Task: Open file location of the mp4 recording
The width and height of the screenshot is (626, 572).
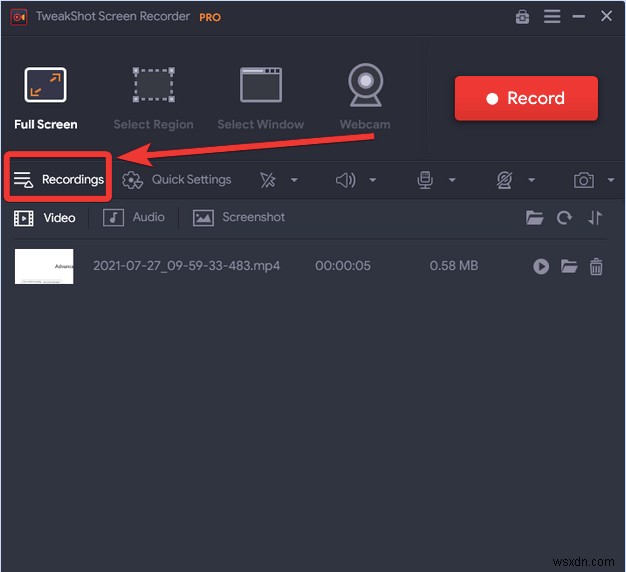Action: 569,266
